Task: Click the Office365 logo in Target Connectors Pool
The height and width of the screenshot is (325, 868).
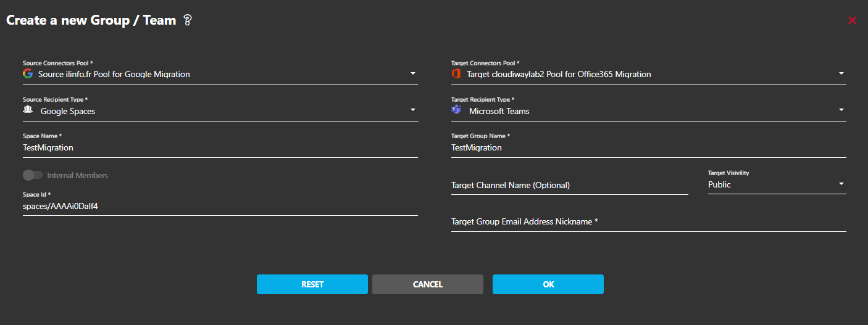Action: point(456,74)
